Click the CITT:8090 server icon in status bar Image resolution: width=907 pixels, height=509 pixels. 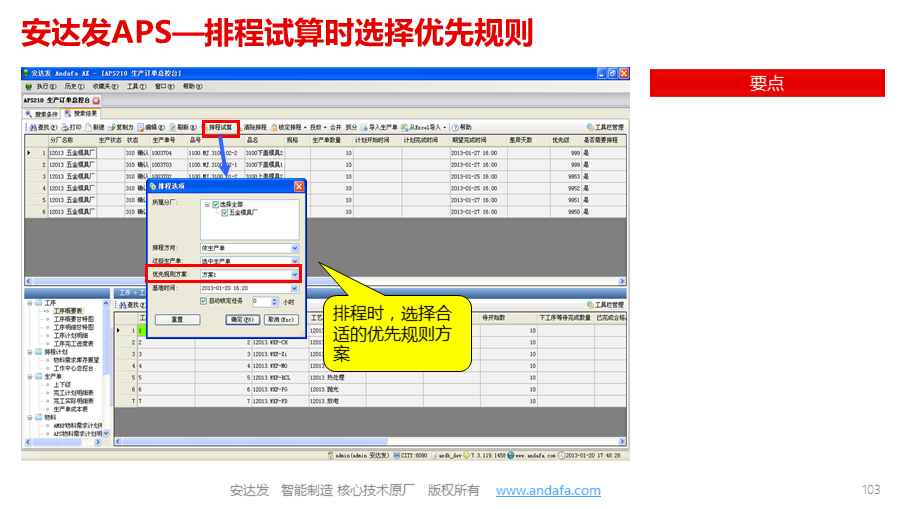[x=397, y=456]
